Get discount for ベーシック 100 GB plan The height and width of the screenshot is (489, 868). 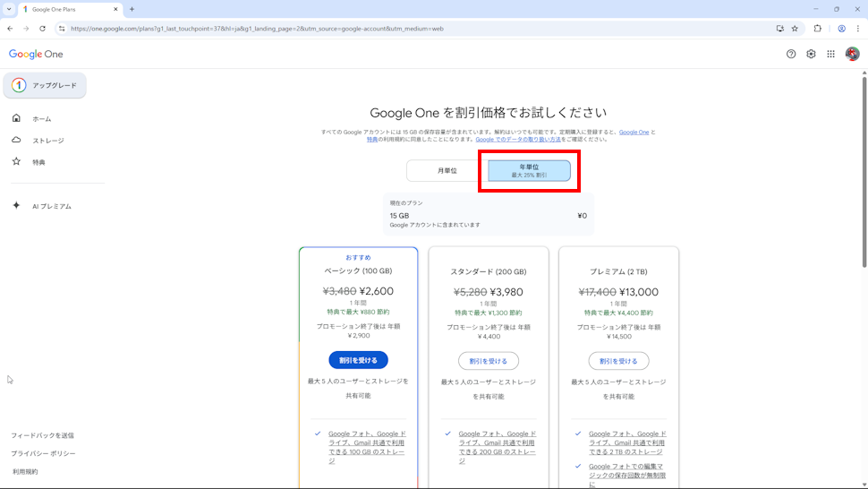[358, 360]
